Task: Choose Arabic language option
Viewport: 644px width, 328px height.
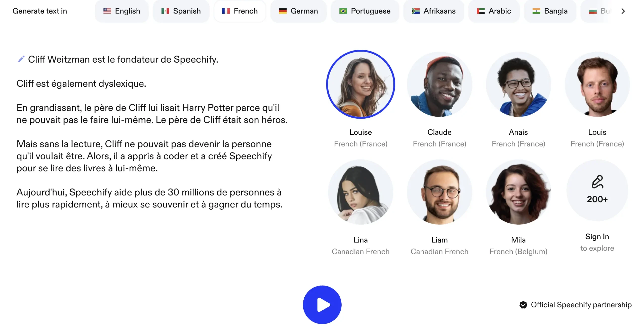Action: click(x=494, y=11)
